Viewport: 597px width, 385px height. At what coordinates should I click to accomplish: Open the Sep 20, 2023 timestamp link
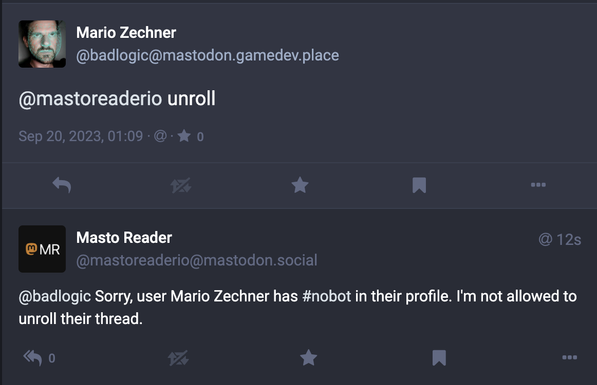(x=81, y=136)
